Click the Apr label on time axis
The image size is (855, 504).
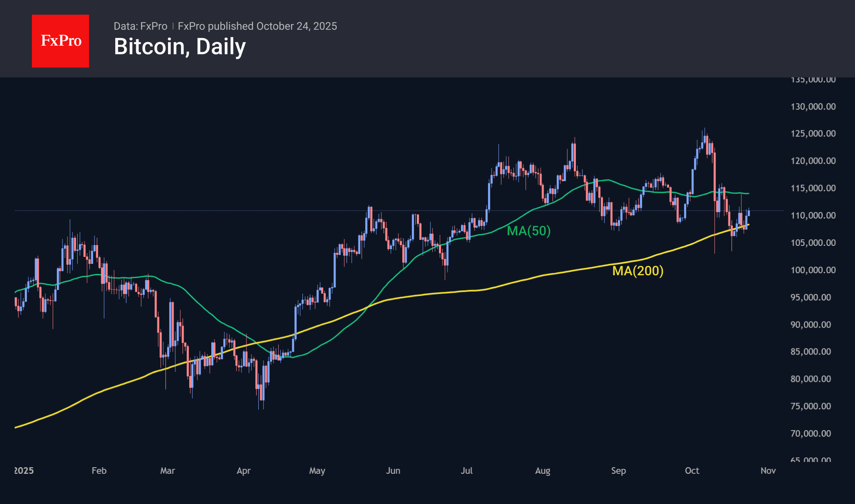[x=244, y=471]
